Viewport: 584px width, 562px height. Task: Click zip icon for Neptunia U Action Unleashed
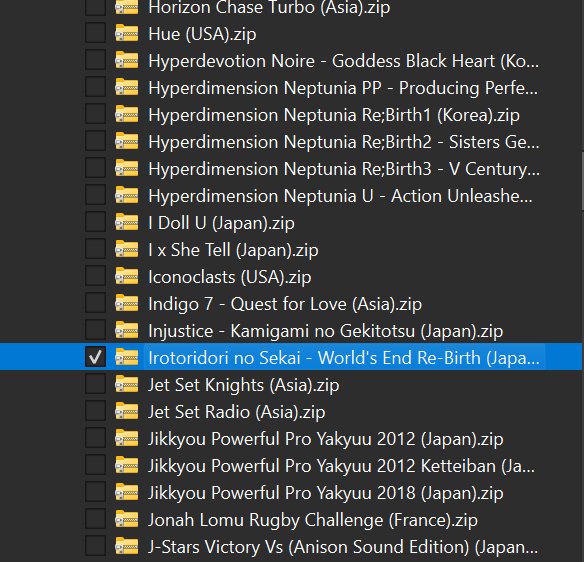coord(127,196)
